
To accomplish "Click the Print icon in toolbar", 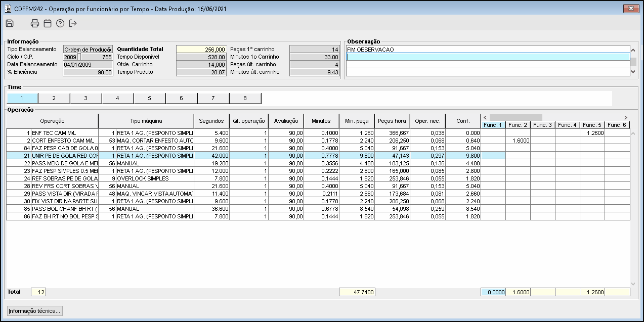I will 35,23.
